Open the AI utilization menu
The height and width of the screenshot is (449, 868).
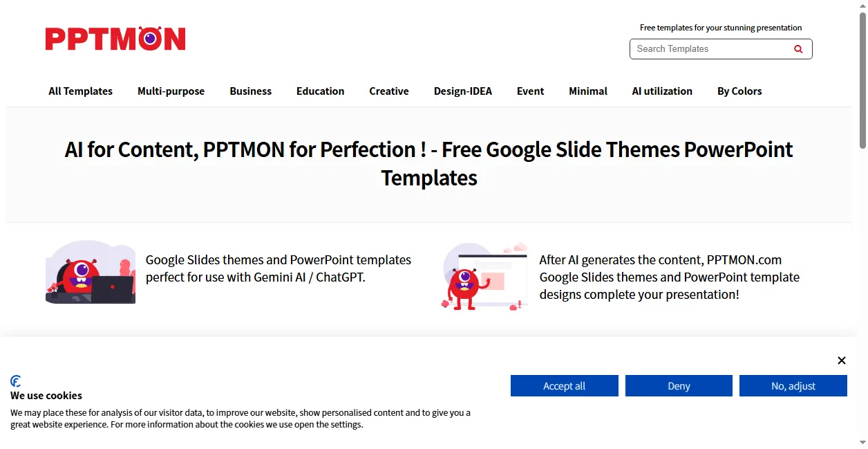tap(661, 91)
